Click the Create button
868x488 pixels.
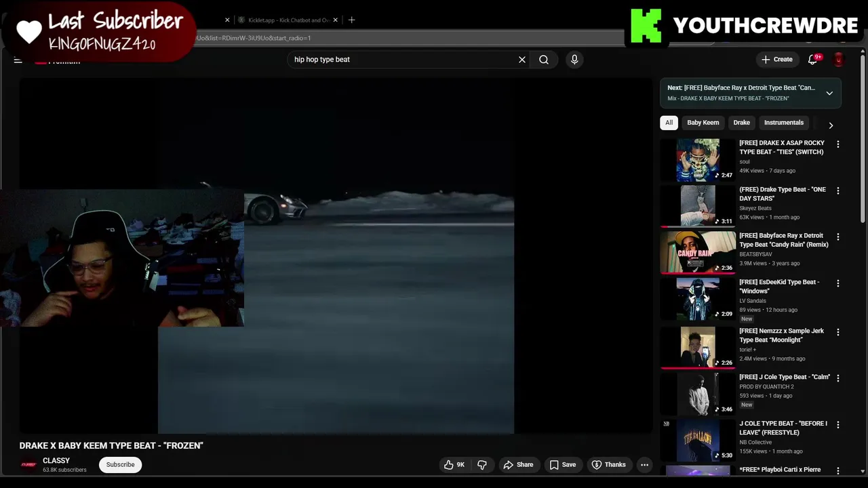[776, 60]
